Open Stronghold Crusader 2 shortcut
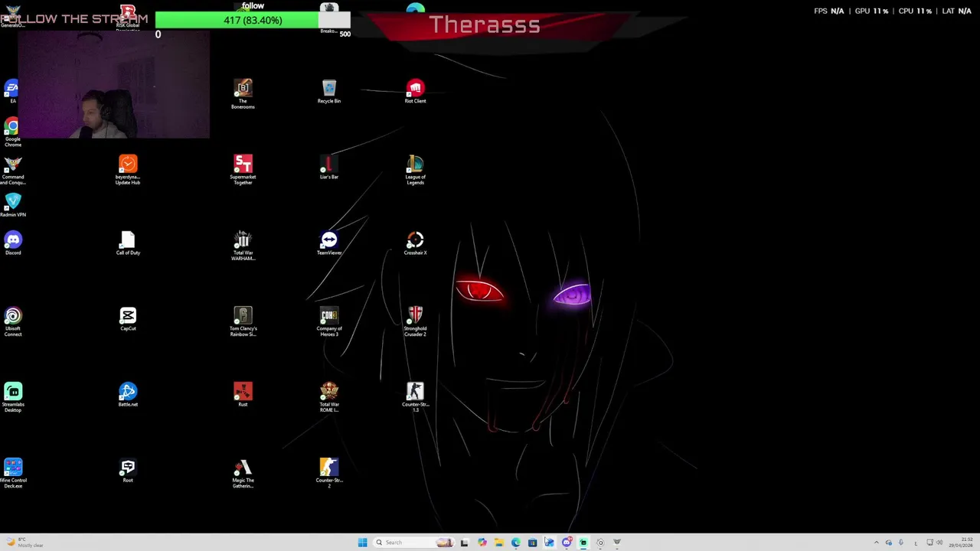The image size is (980, 551). pos(415,321)
